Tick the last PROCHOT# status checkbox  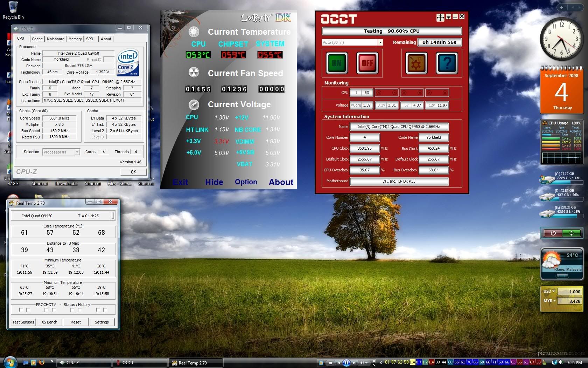pos(105,310)
